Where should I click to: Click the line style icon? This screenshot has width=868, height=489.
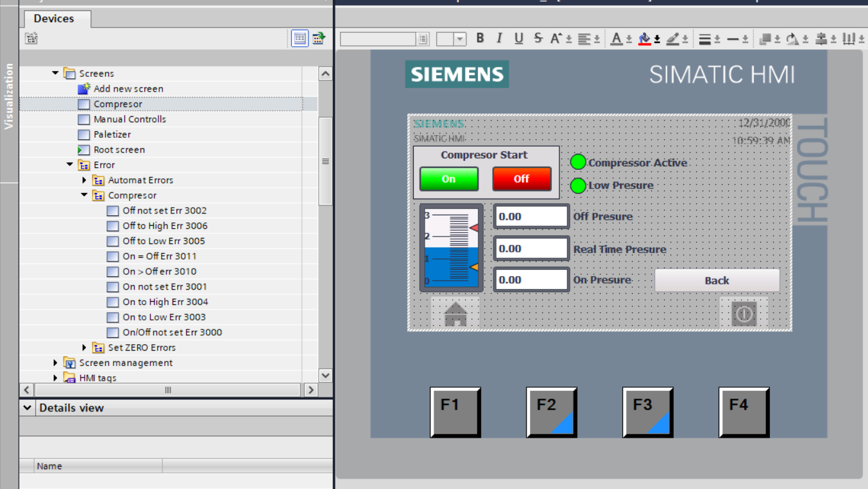coord(705,39)
